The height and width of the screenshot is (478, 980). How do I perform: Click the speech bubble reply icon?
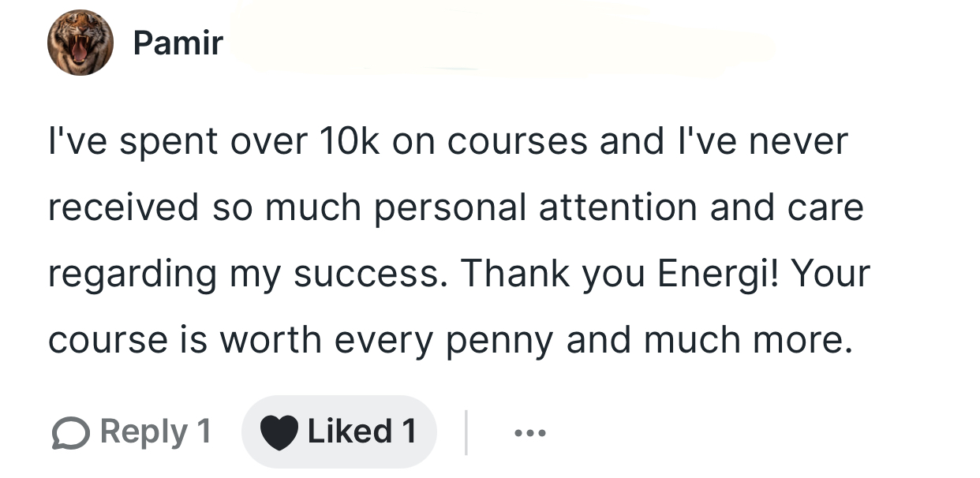[70, 432]
